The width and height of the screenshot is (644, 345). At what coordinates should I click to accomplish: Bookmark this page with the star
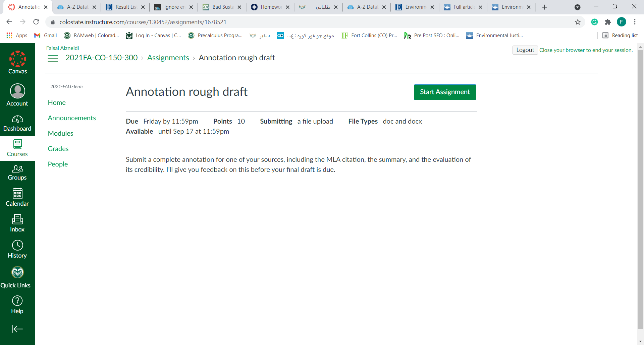(x=578, y=22)
